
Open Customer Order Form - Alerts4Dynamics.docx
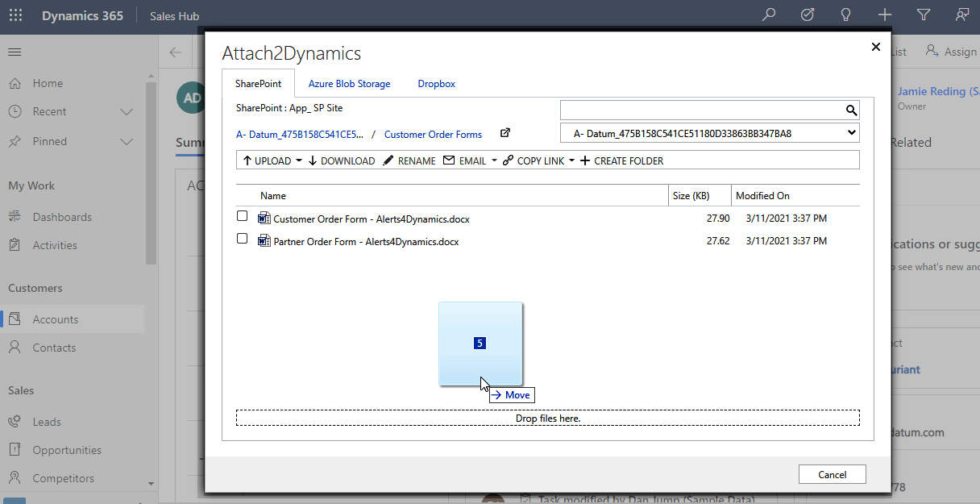pyautogui.click(x=372, y=219)
